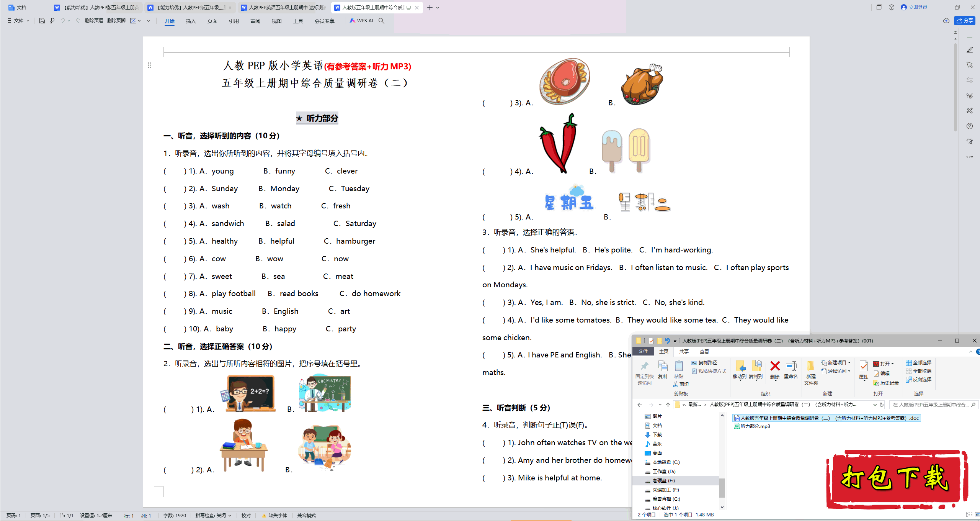980x521 pixels.
Task: Click the cloud upload icon
Action: [946, 21]
